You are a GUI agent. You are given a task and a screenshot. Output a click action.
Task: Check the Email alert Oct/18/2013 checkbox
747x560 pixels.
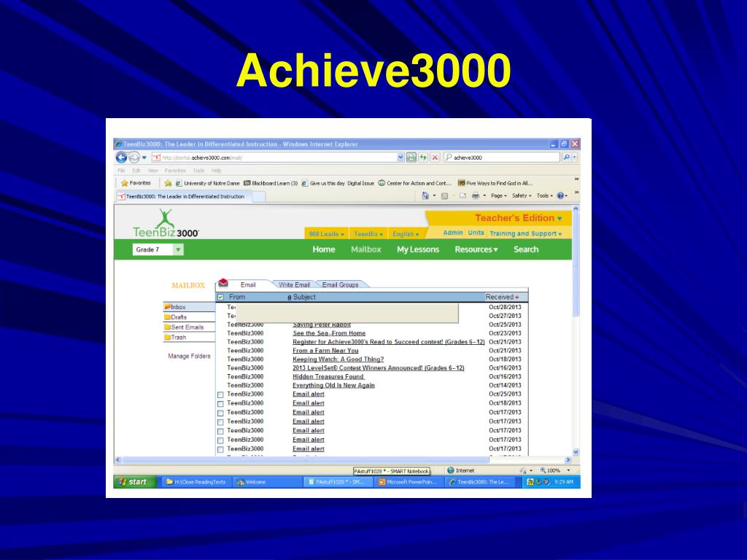(220, 404)
